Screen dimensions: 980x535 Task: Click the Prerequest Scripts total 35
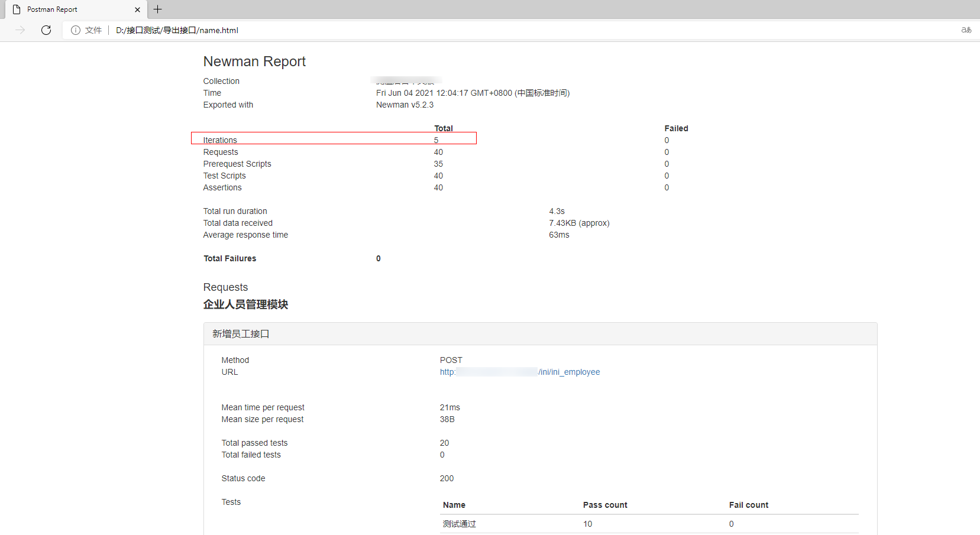pos(438,164)
